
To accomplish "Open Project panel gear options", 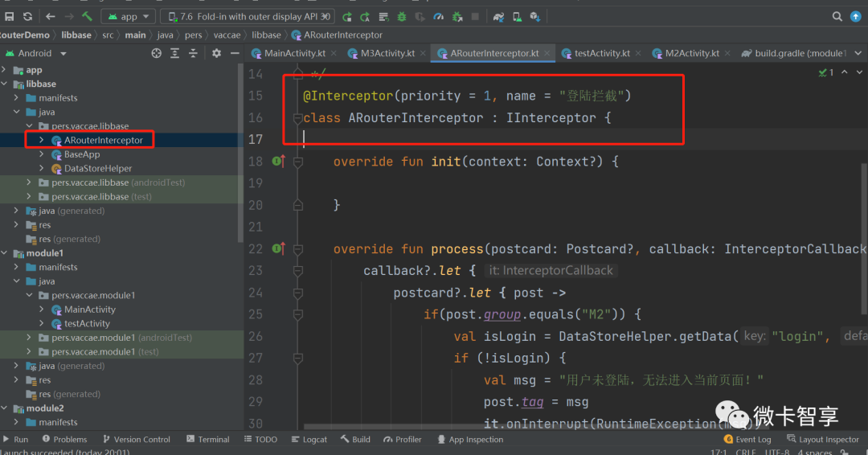I will tap(216, 53).
